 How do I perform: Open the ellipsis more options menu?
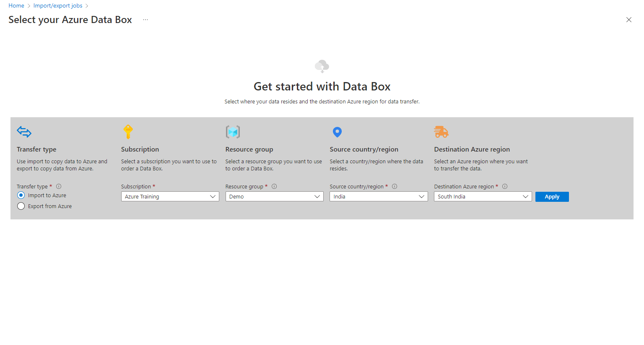tap(145, 20)
